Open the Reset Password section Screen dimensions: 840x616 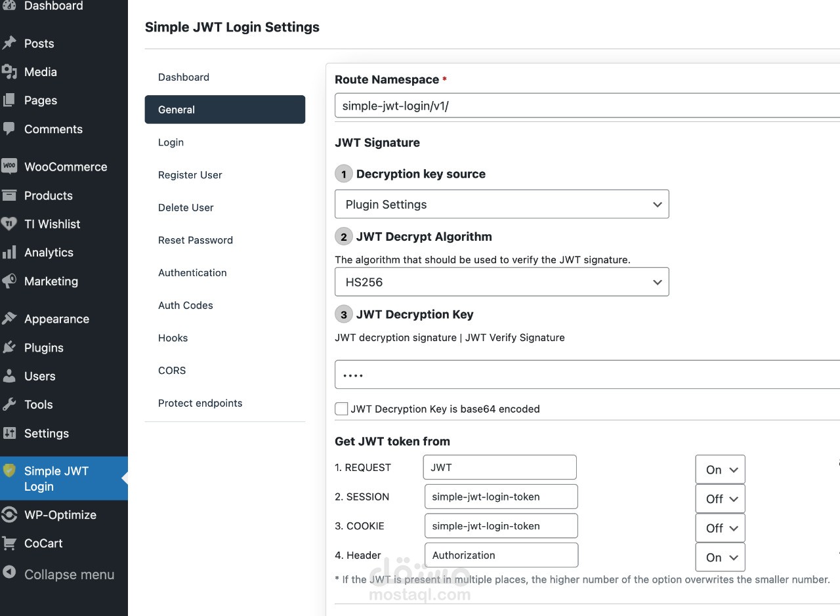[195, 240]
